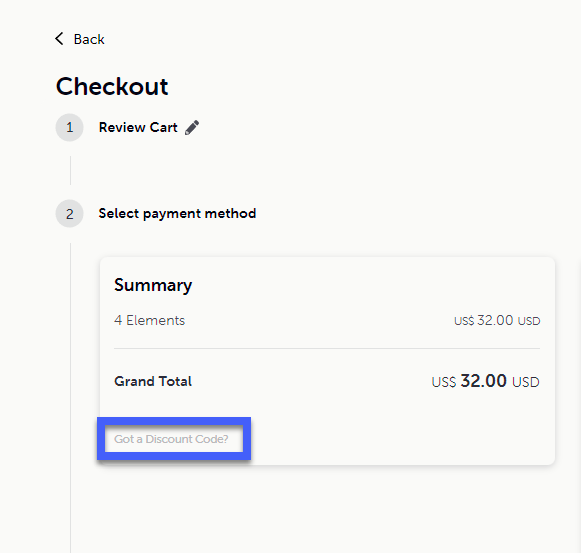Select the step 2 number circle
Viewport: 581px width, 553px height.
(x=69, y=214)
